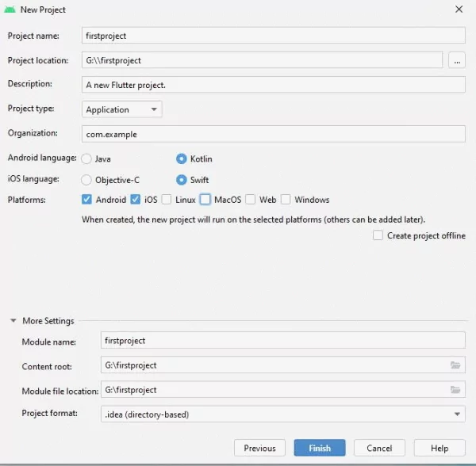The height and width of the screenshot is (466, 476).
Task: Uncheck the Android platform checkbox
Action: click(87, 200)
